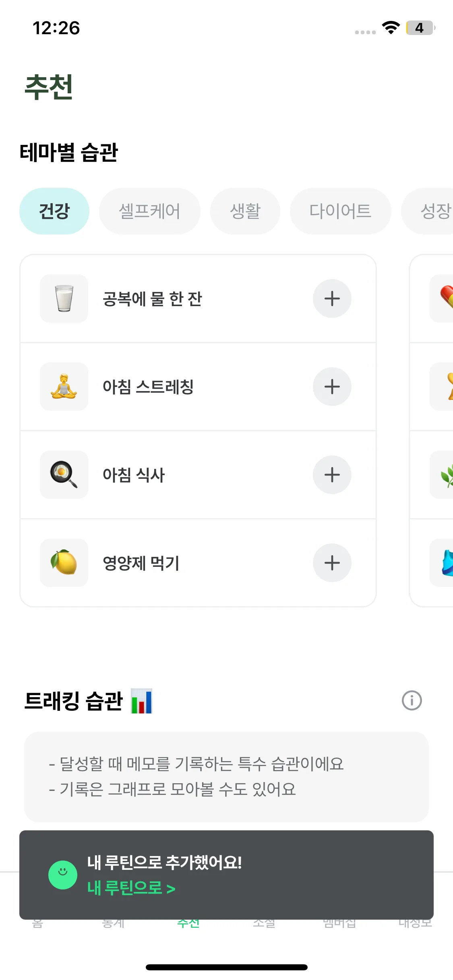Image resolution: width=453 pixels, height=980 pixels.
Task: Tap the frying pan breakfast icon
Action: coord(64,475)
